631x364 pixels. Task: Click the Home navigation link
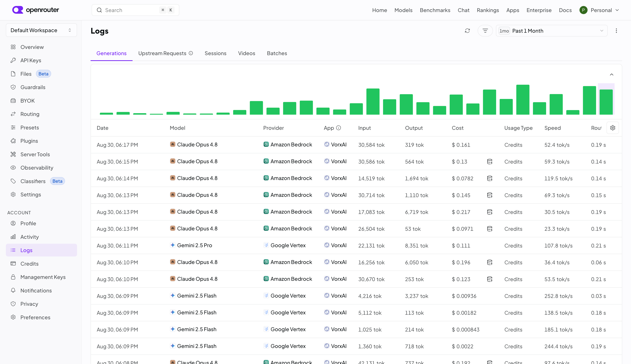tap(380, 10)
